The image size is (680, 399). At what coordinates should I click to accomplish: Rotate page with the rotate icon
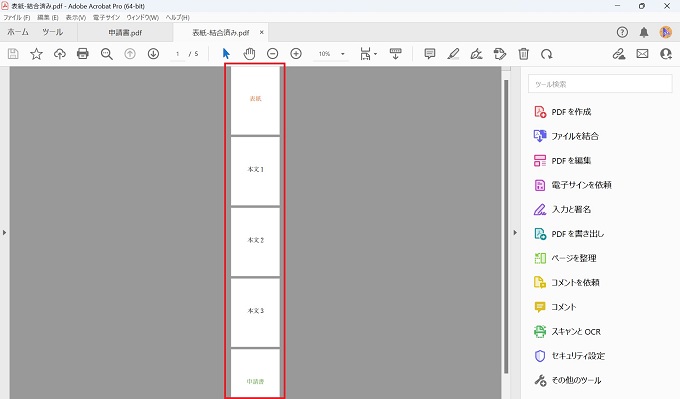click(x=546, y=54)
